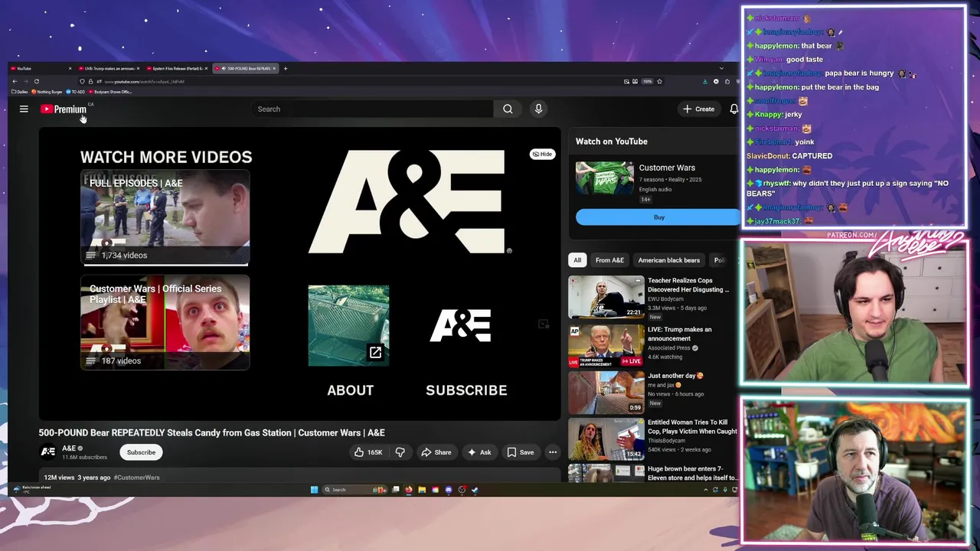
Task: Click the A&E channel subscribe end card
Action: (460, 326)
